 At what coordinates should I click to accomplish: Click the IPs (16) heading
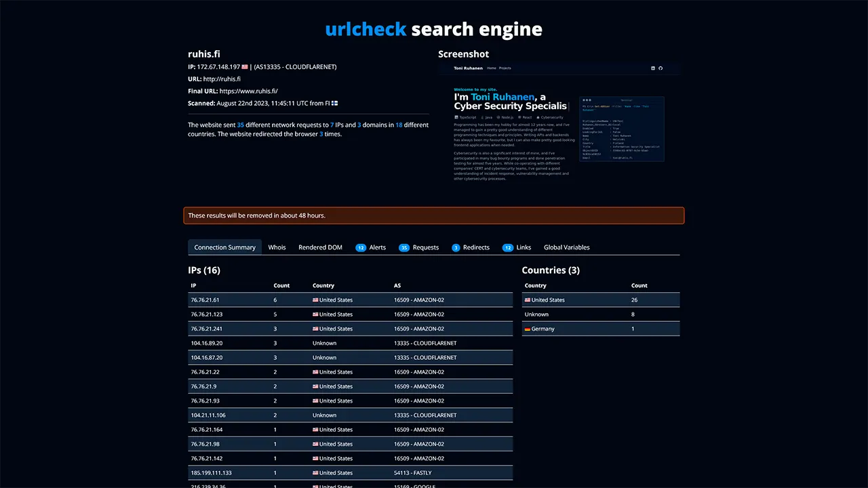click(204, 270)
